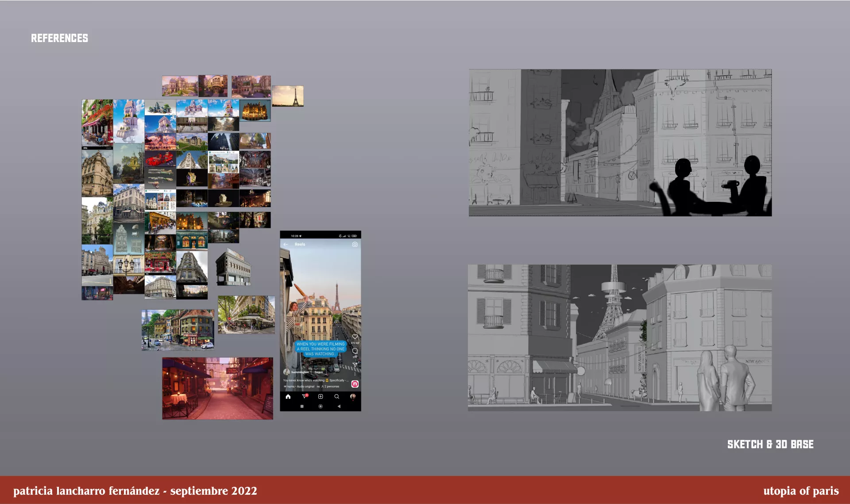Screen dimensions: 850x504
Task: Tap the Reels back arrow
Action: 286,244
